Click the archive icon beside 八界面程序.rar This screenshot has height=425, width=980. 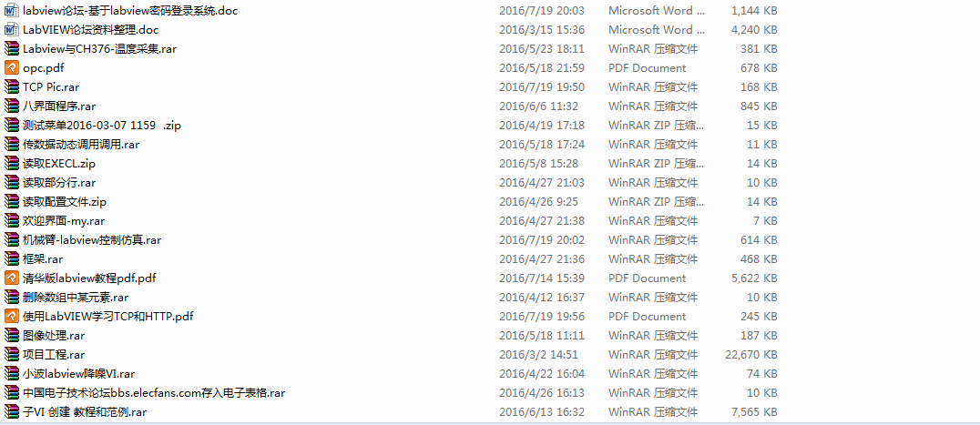point(12,106)
